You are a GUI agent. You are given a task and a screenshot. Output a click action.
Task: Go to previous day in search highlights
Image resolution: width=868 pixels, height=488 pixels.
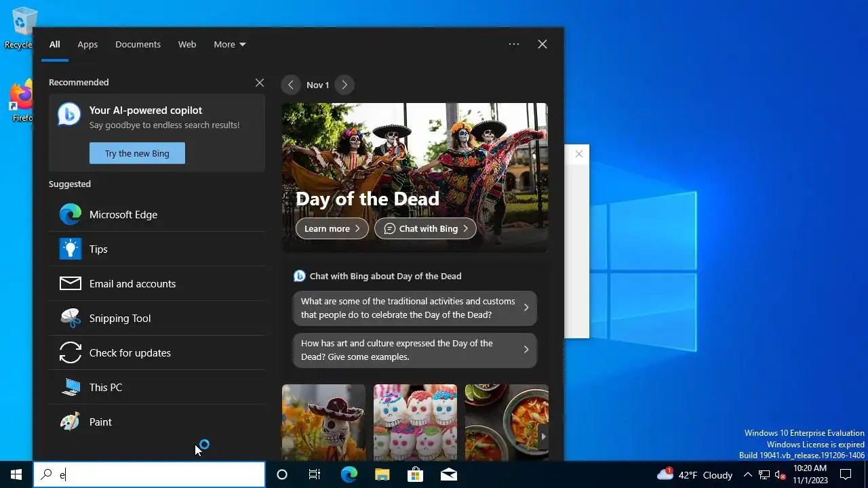[291, 85]
